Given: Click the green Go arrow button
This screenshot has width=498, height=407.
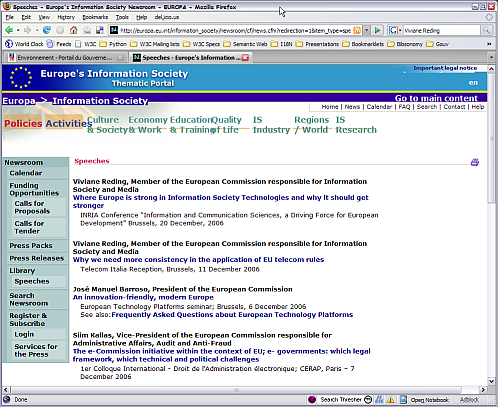Looking at the screenshot, I should tap(377, 30).
